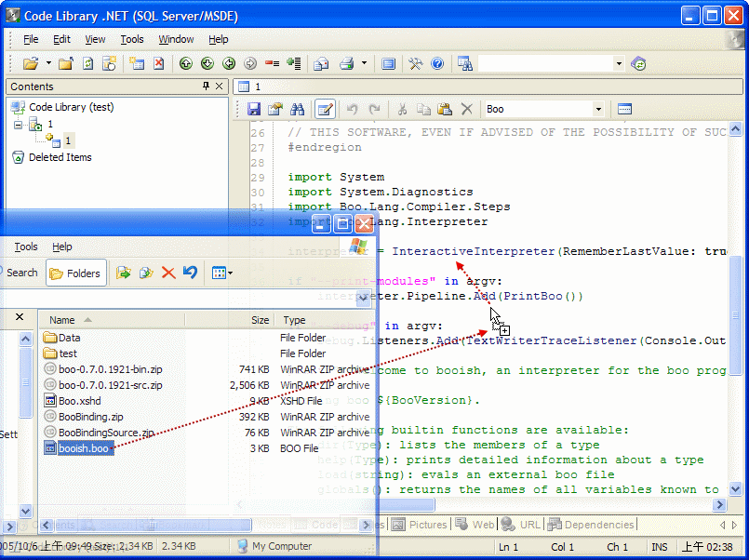The height and width of the screenshot is (560, 749).
Task: Click the blue help question mark icon
Action: [x=437, y=63]
